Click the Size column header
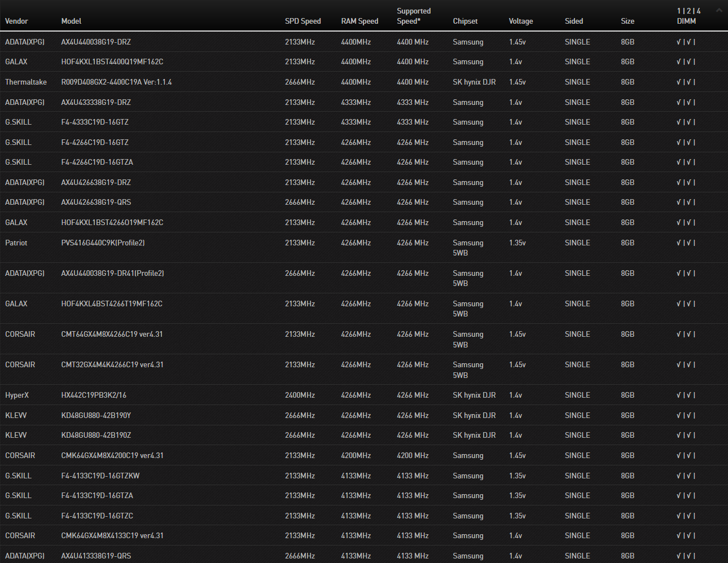Screen dimensions: 728x563 click(628, 21)
